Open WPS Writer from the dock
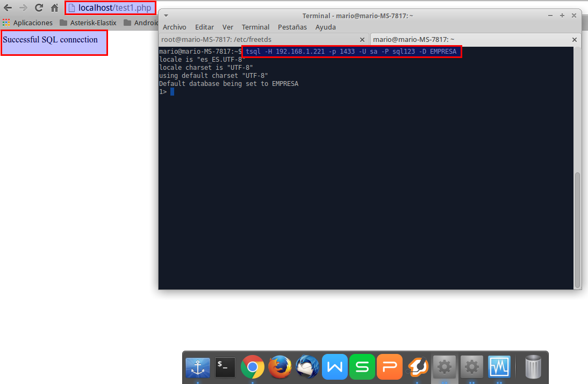This screenshot has width=588, height=384. pos(334,367)
